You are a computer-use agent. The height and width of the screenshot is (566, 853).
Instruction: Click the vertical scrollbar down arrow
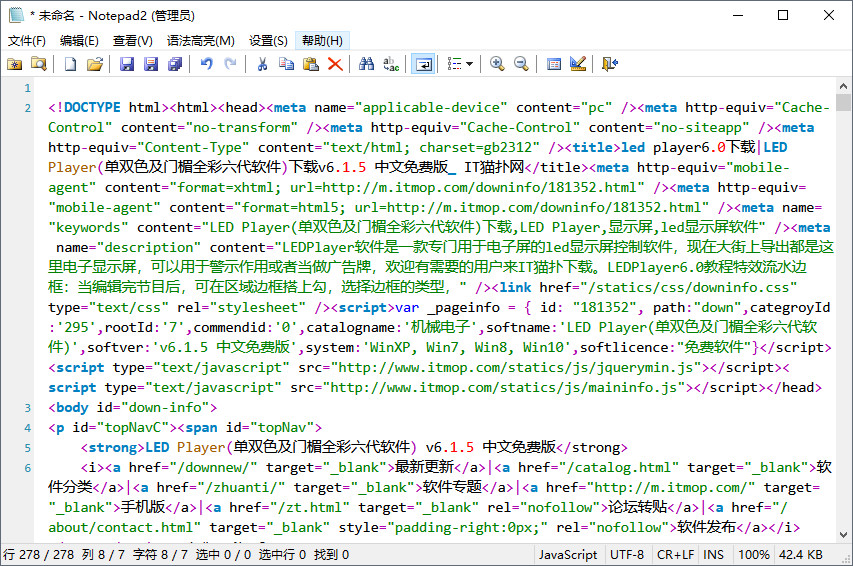844,533
